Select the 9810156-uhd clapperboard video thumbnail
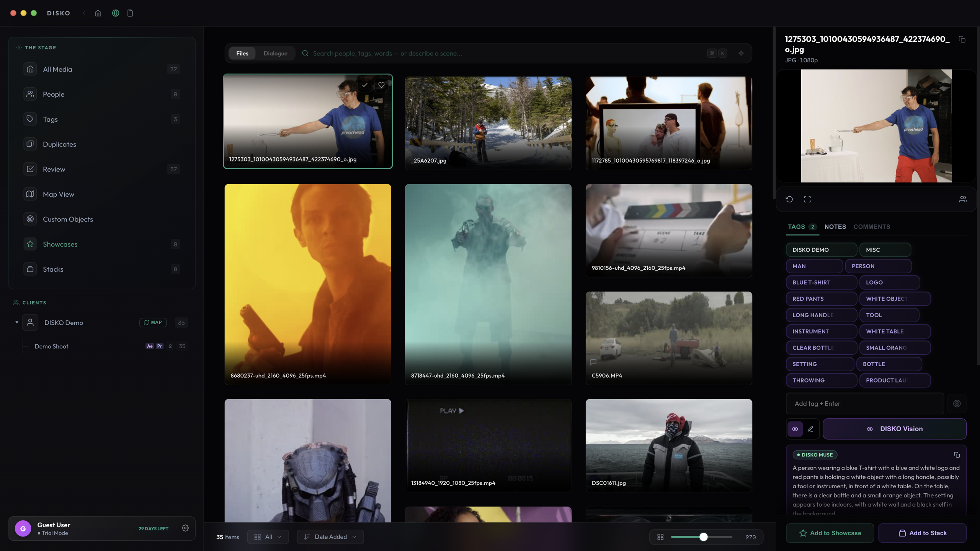The image size is (980, 551). [x=669, y=230]
